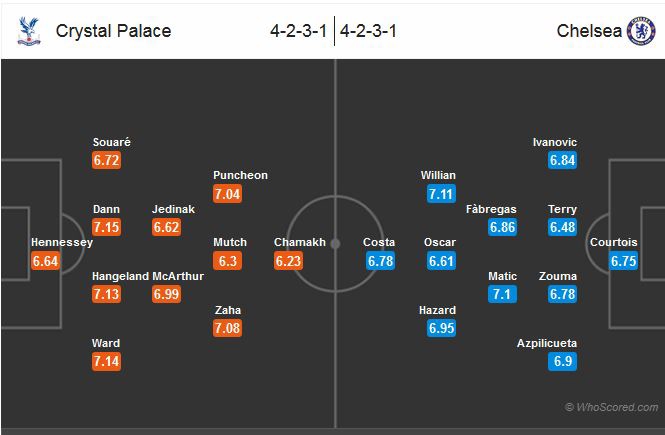Click the Chelsea club crest
The image size is (665, 435).
pos(640,30)
